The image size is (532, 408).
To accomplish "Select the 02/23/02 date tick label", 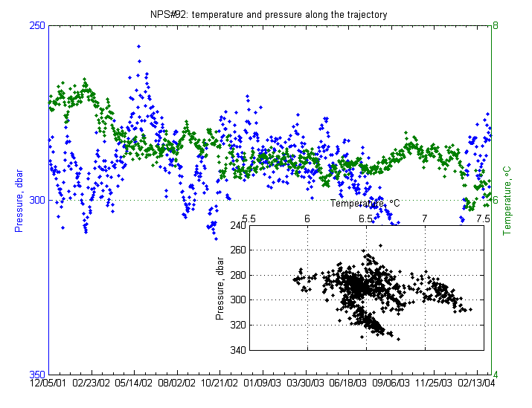I will [x=92, y=384].
